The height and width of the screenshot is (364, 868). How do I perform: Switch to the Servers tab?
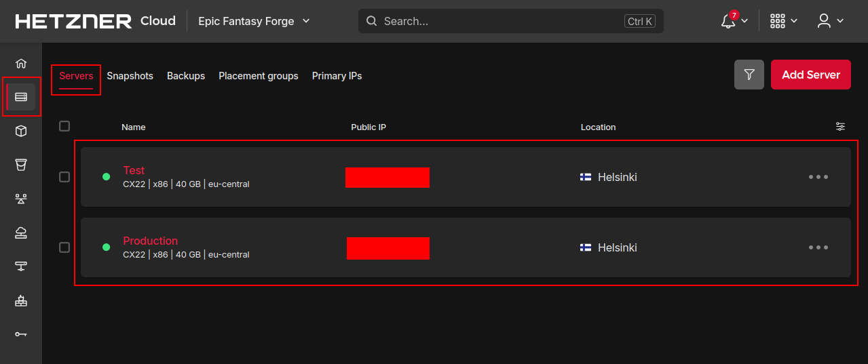(x=76, y=76)
